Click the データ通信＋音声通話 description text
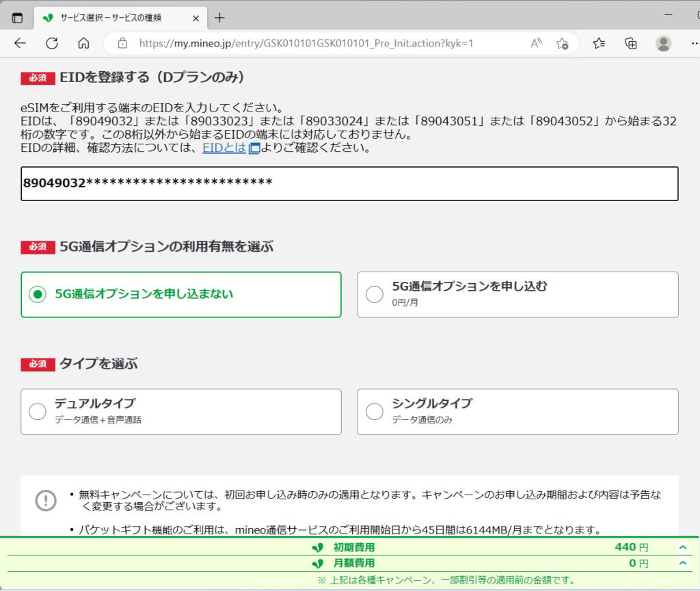 click(x=98, y=419)
